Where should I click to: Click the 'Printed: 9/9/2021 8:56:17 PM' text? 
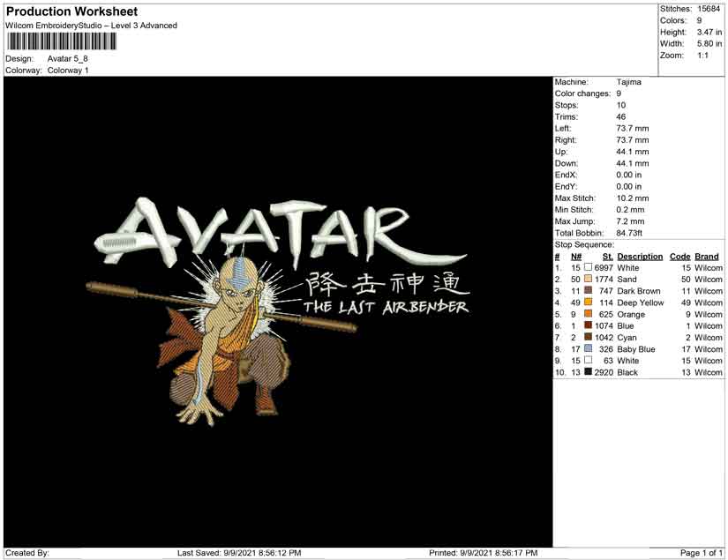(484, 553)
